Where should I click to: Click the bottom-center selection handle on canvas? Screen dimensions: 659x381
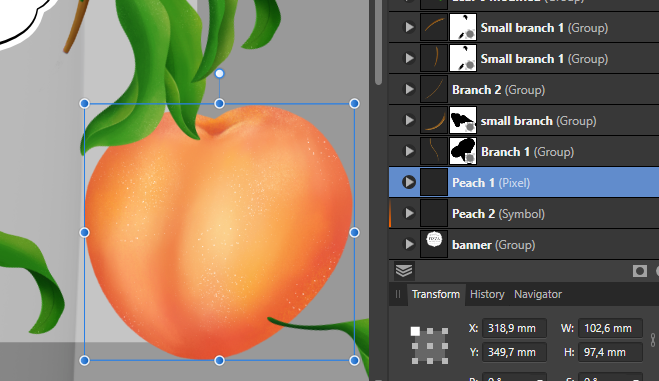[219, 360]
